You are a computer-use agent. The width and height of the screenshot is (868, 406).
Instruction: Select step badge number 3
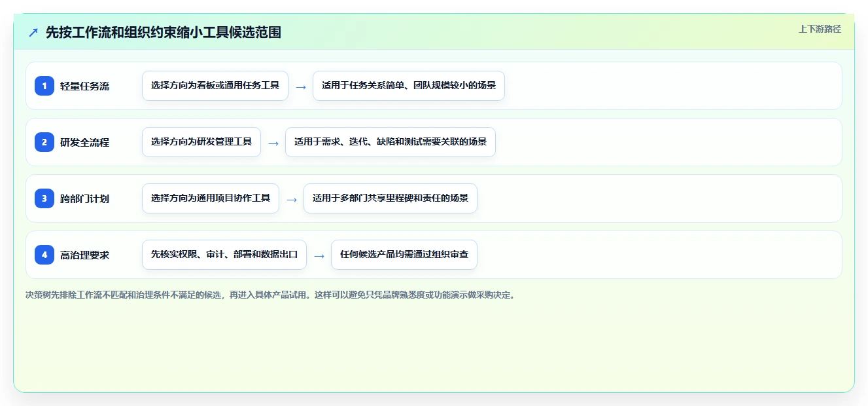coord(44,198)
